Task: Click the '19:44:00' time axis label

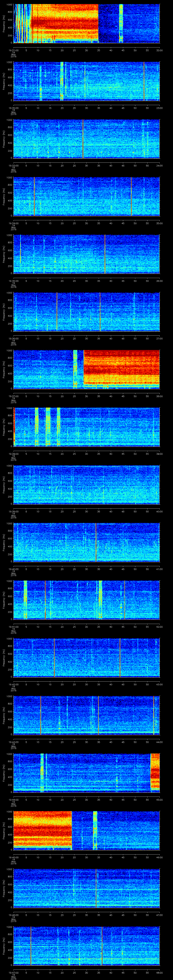Action: (x=13, y=799)
